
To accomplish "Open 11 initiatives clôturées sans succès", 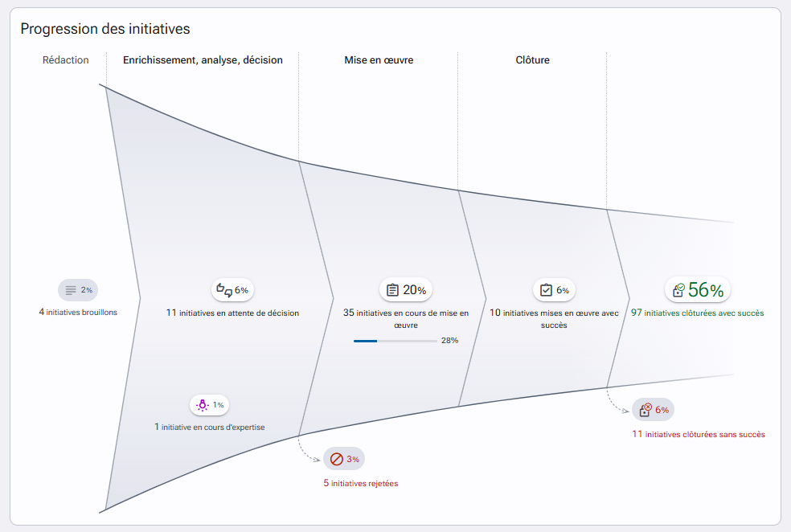I will 699,434.
